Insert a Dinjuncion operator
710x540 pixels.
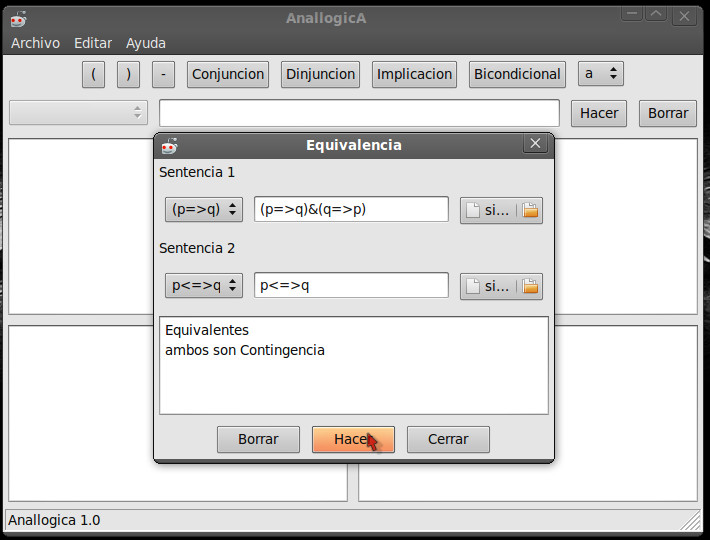point(320,74)
